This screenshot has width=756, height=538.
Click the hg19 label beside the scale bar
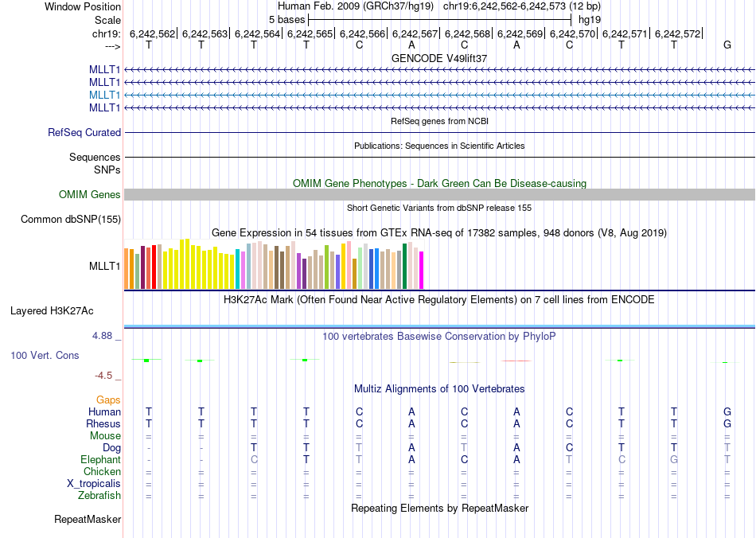point(590,20)
